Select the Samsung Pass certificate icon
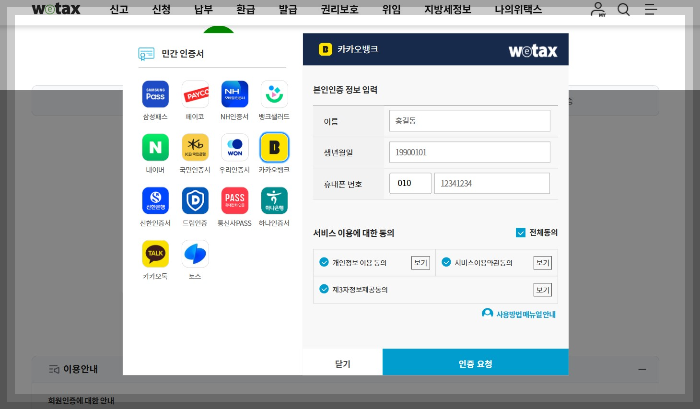 [155, 94]
